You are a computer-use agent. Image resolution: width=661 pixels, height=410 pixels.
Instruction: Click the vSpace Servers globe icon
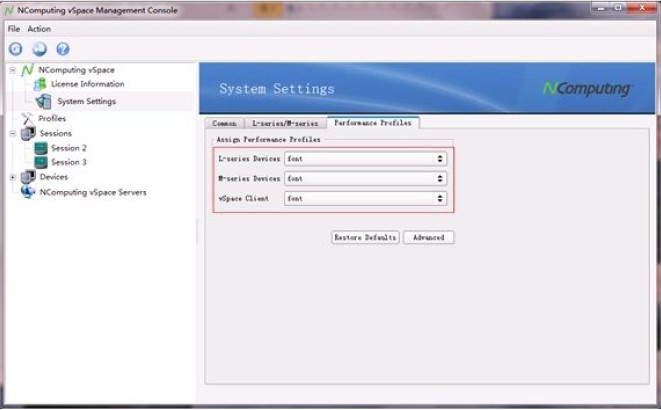pos(28,192)
